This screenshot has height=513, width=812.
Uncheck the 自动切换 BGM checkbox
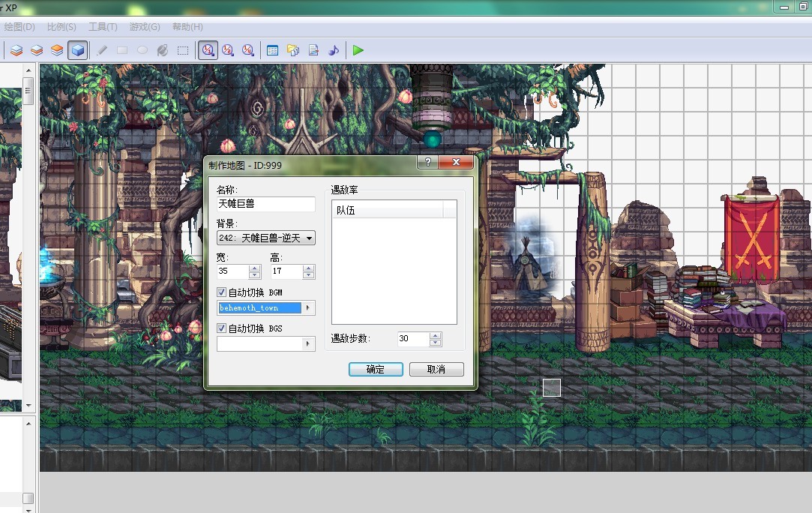tap(221, 292)
